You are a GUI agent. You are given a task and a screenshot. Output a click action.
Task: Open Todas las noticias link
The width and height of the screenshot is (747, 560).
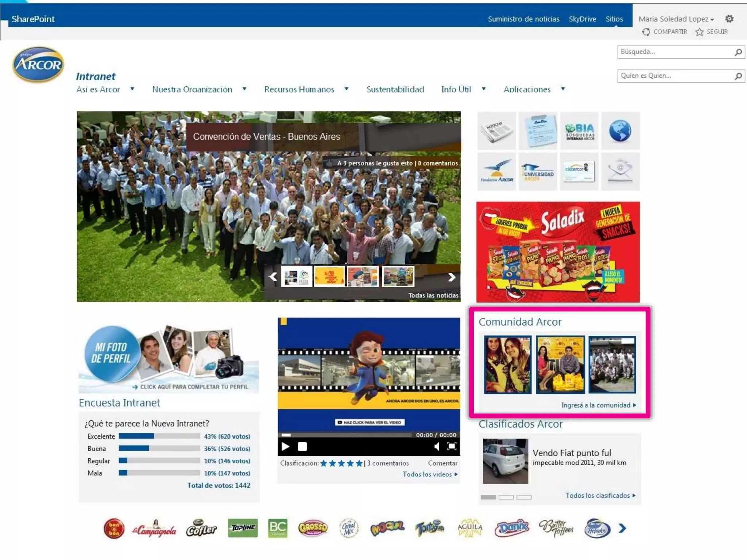click(x=433, y=295)
